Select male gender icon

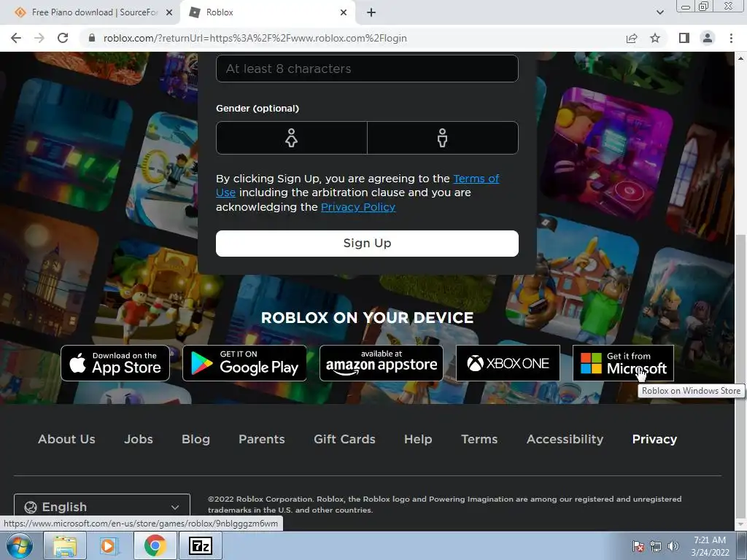pyautogui.click(x=443, y=138)
